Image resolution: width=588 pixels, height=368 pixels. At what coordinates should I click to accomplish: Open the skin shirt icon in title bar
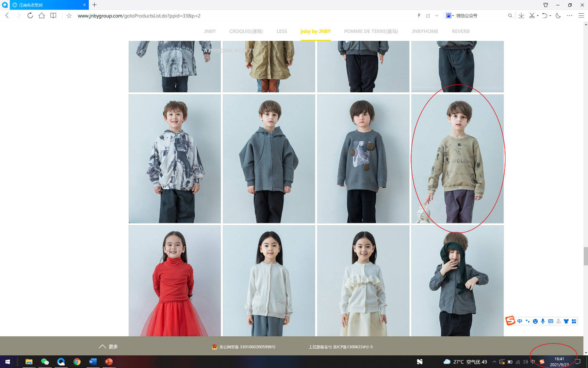pos(545,5)
